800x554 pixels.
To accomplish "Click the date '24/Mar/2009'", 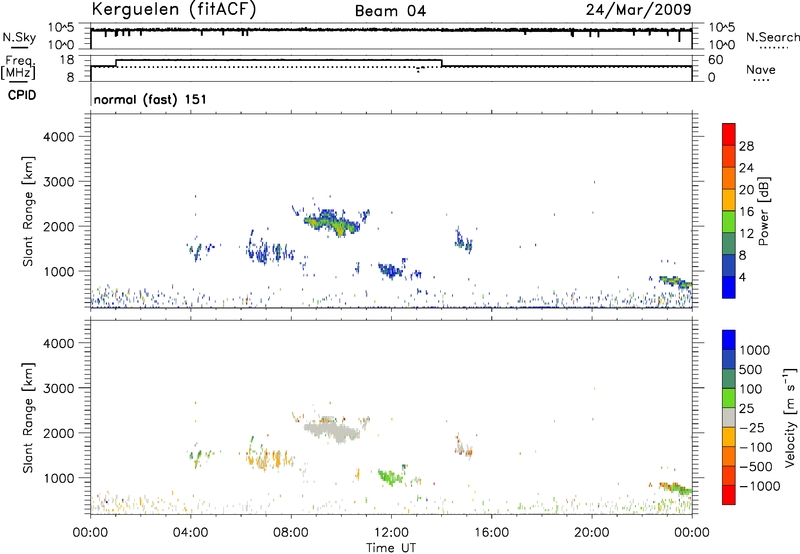I will (x=638, y=9).
